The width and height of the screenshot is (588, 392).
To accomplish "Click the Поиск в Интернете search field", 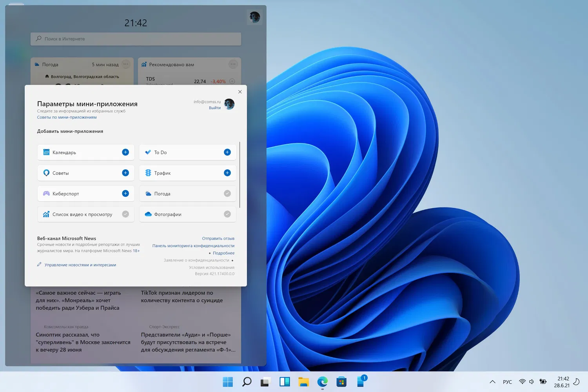I will click(136, 39).
